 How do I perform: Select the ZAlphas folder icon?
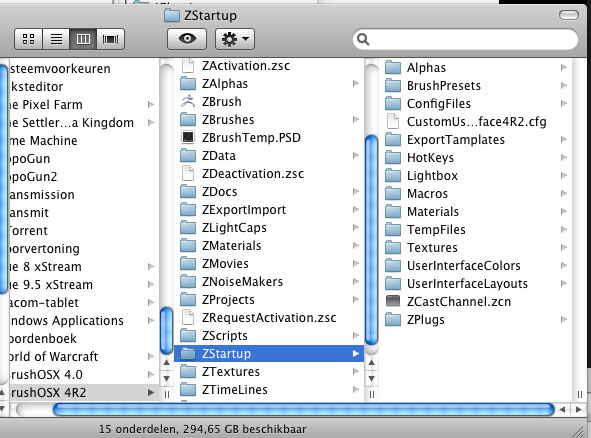coord(188,84)
